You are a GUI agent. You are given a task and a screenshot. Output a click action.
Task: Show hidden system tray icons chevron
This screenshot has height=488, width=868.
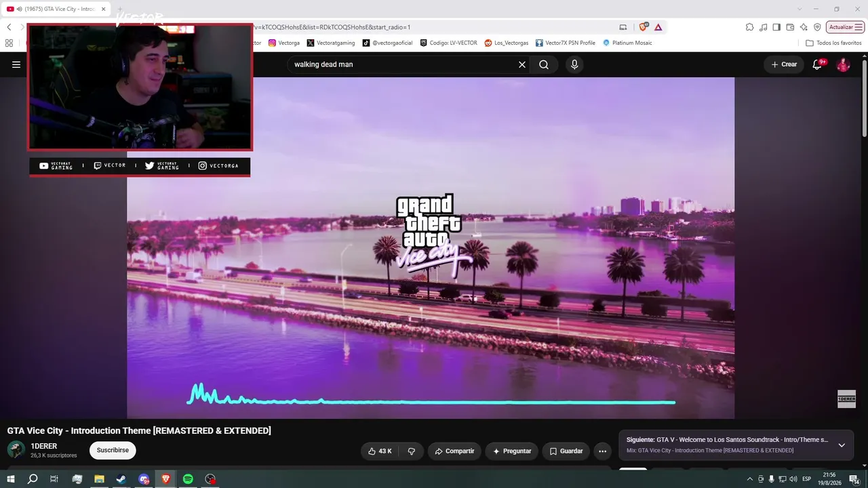(749, 479)
